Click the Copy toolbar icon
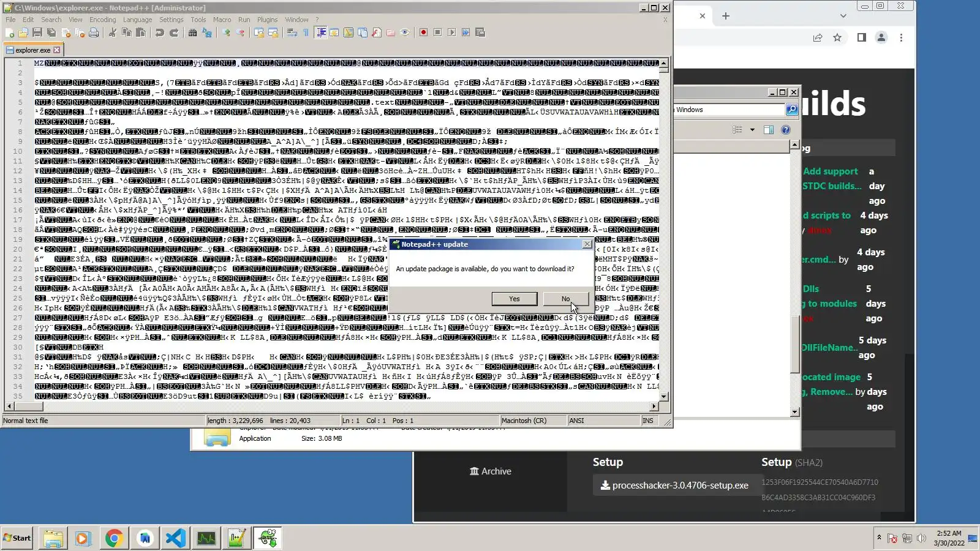Viewport: 980px width, 551px height. [127, 32]
